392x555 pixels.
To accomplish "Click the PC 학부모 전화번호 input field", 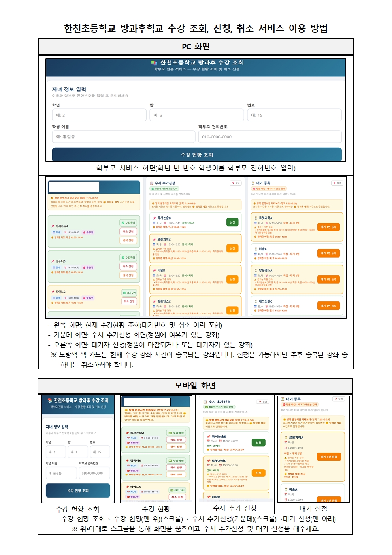I will click(270, 137).
